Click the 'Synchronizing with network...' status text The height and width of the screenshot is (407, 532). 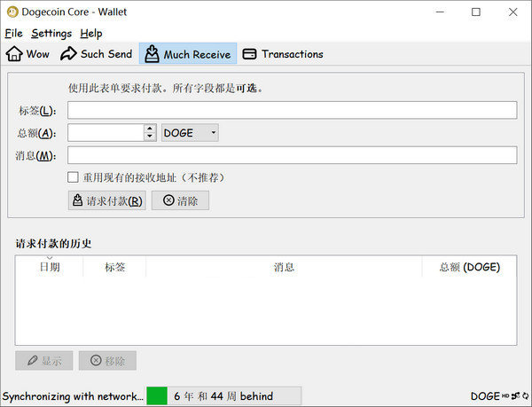point(73,396)
